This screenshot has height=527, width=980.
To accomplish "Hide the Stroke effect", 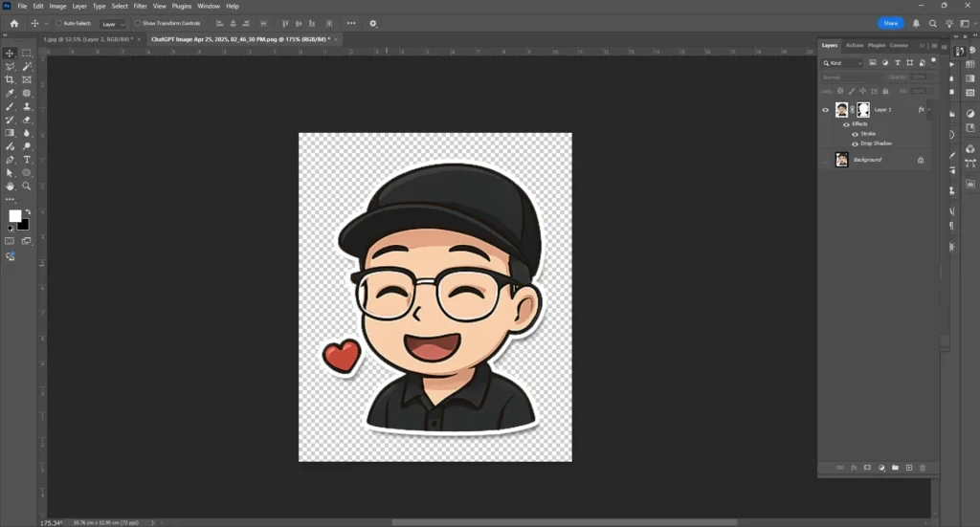I will 855,134.
